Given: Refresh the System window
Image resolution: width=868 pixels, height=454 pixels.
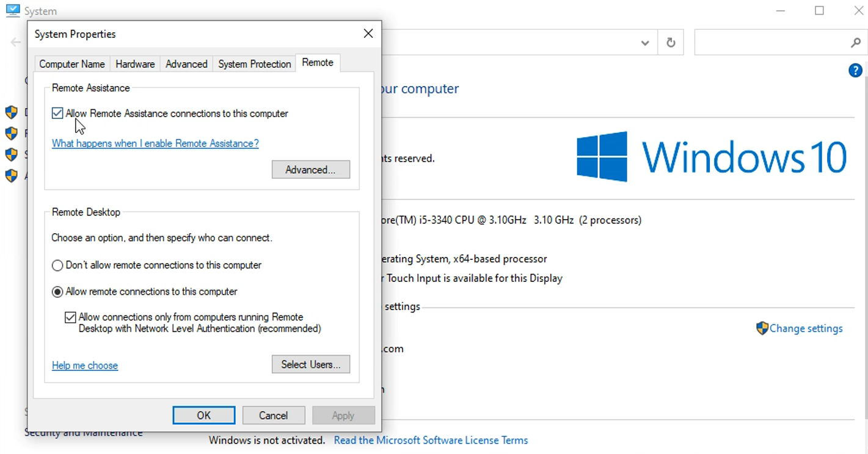Looking at the screenshot, I should [x=671, y=43].
